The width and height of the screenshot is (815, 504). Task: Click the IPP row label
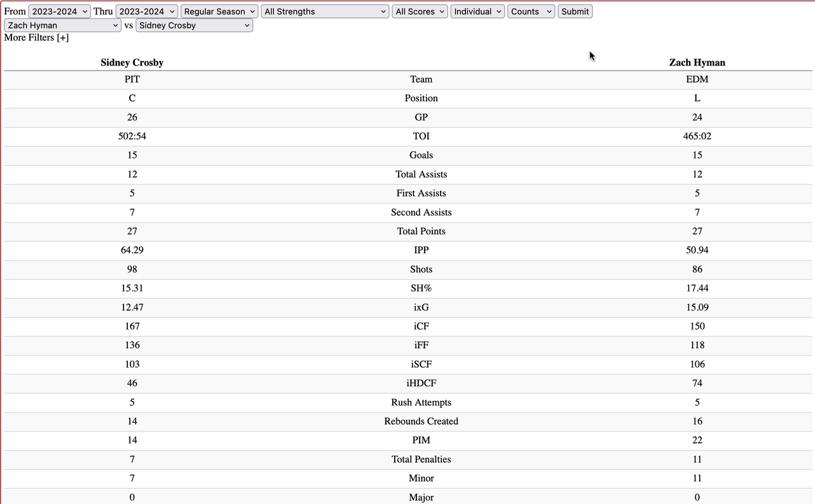click(421, 250)
